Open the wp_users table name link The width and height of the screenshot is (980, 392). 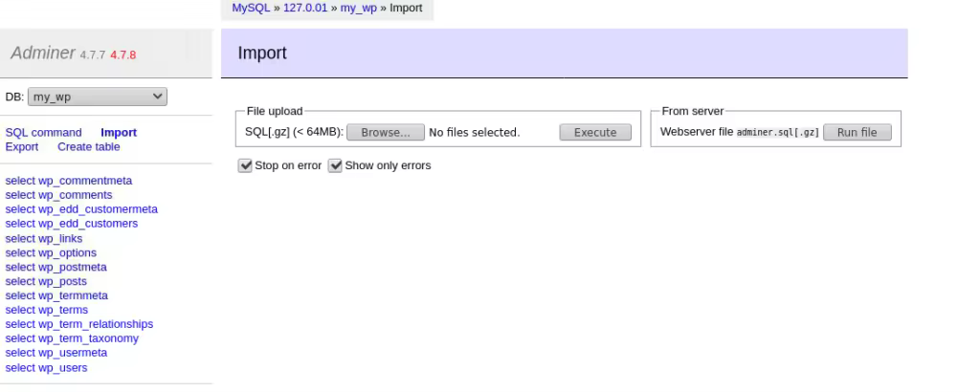coord(63,368)
